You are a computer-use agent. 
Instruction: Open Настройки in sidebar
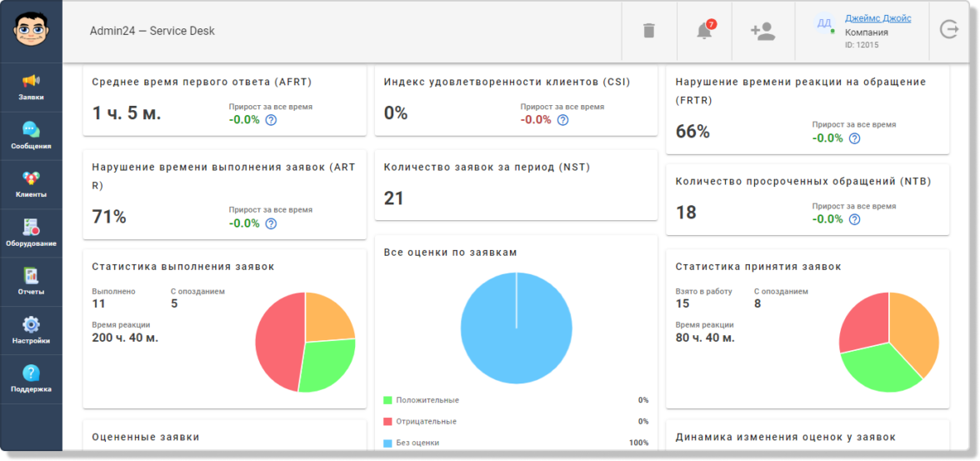coord(32,330)
